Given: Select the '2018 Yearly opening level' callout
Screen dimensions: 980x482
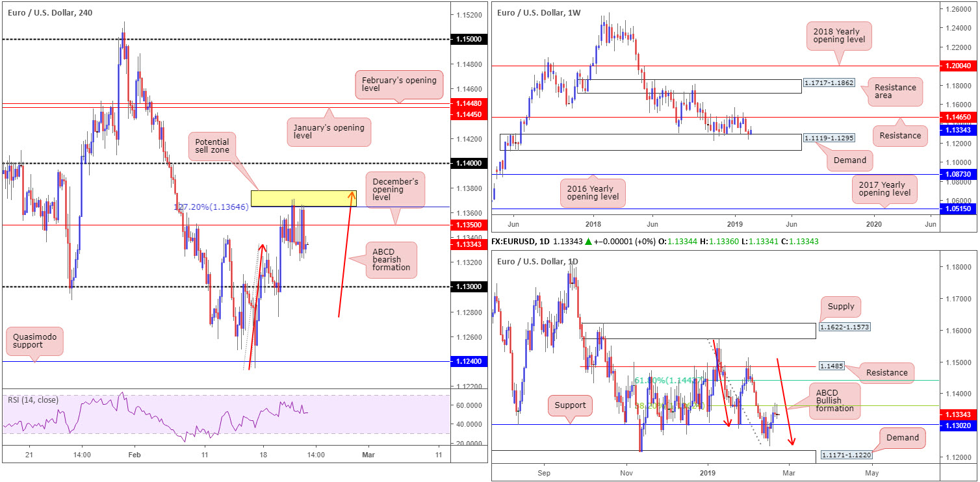Looking at the screenshot, I should coord(840,36).
